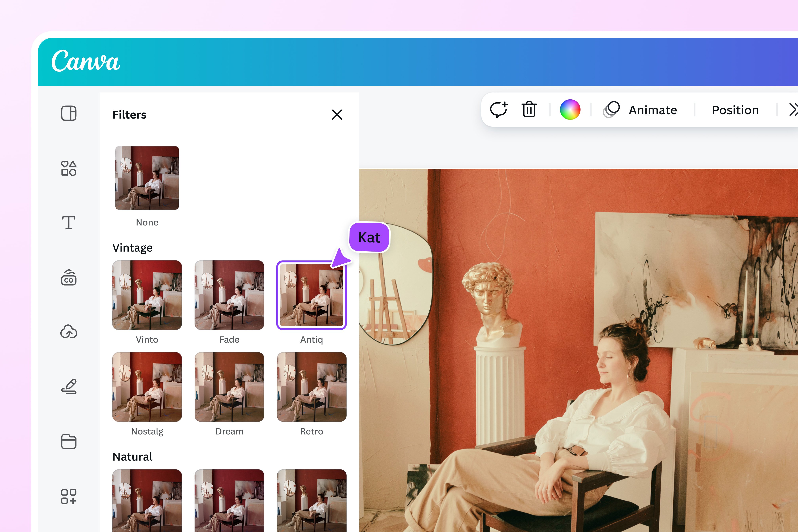Apply the Dream filter
The height and width of the screenshot is (532, 798).
click(229, 387)
